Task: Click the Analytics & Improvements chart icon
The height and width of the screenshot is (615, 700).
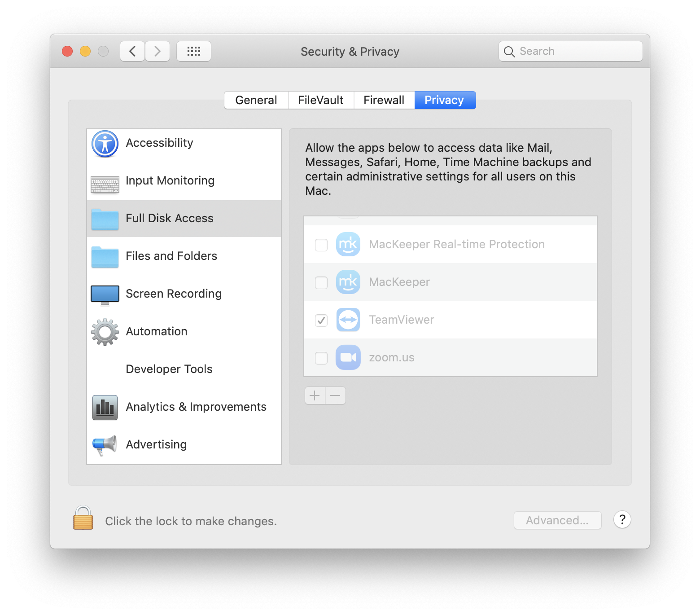Action: (x=105, y=408)
